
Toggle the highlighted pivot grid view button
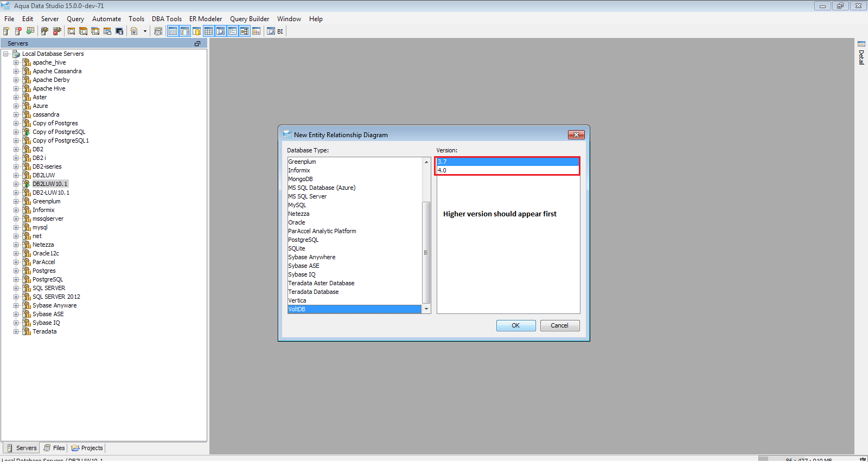pos(221,31)
